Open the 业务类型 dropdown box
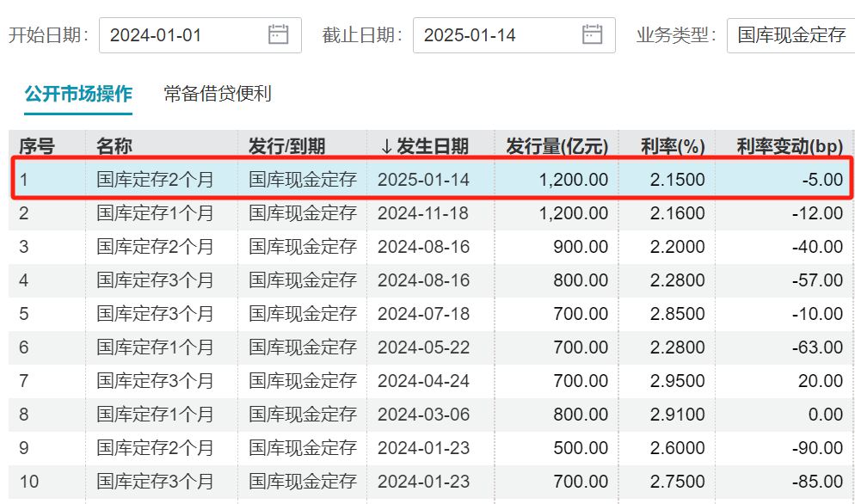 [x=790, y=35]
